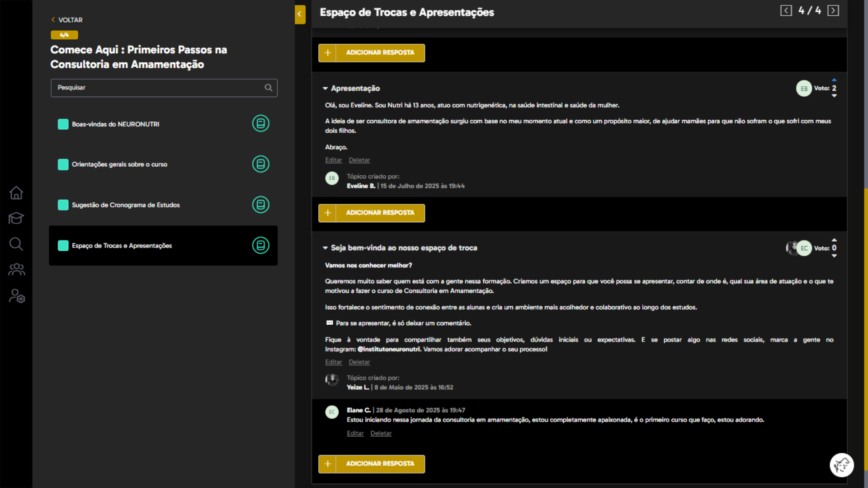
Task: Open the community people icon
Action: click(x=16, y=270)
